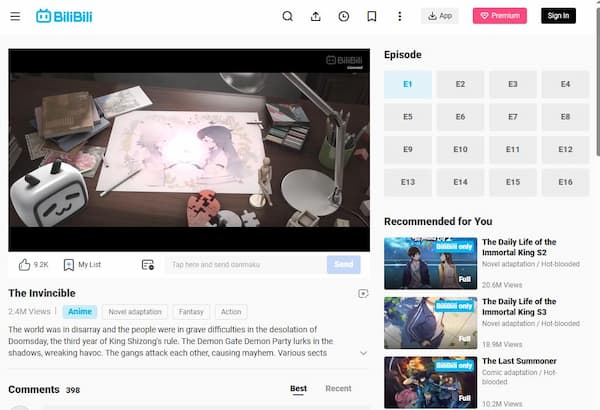Open the hamburger menu
This screenshot has width=600, height=410.
(x=15, y=16)
